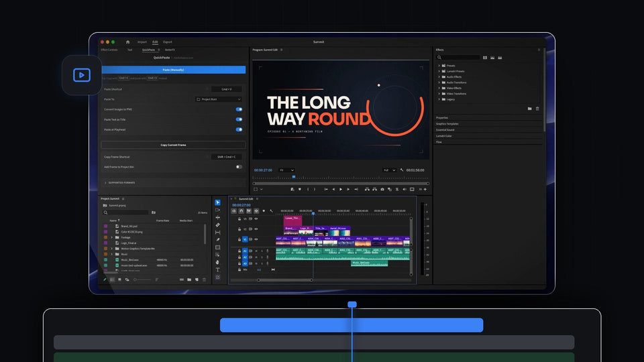This screenshot has height=362, width=644.
Task: Toggle Paste at Playhead switch
Action: pyautogui.click(x=239, y=129)
